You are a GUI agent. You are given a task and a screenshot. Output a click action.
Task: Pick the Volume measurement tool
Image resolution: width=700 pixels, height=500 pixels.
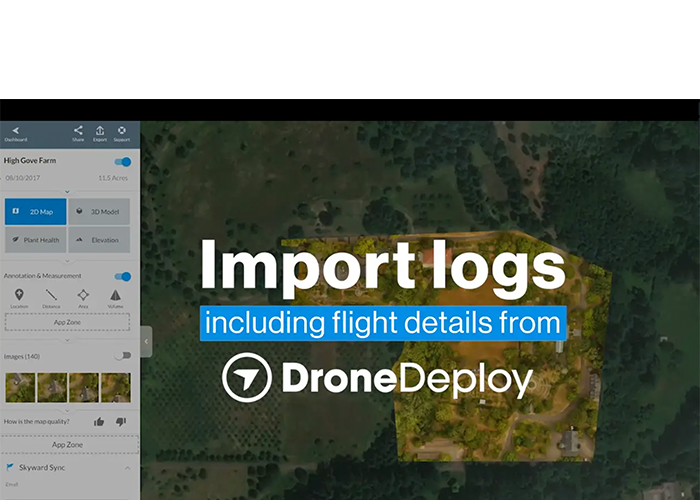(115, 296)
